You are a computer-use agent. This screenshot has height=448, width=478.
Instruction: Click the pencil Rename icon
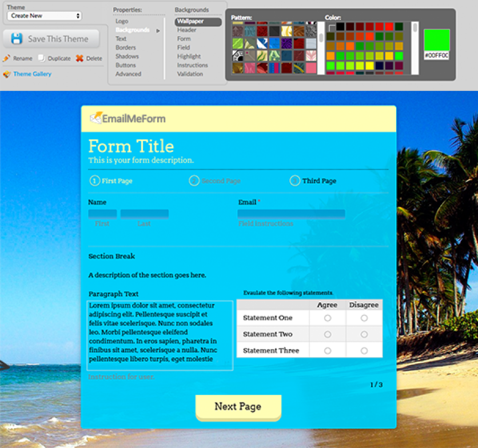(7, 58)
